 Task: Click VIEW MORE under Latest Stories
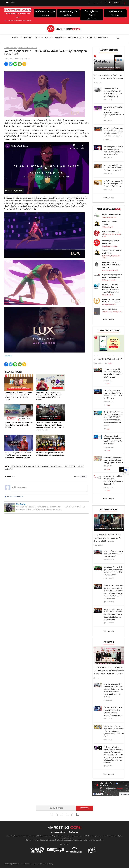[108, 198]
